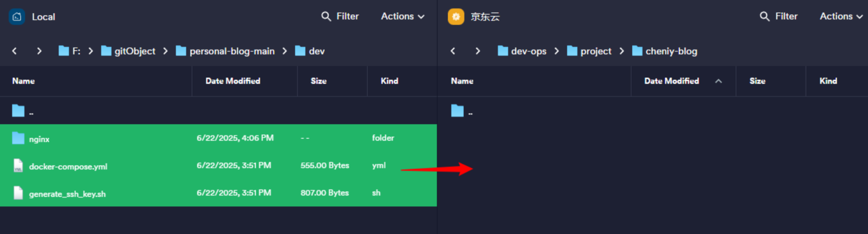The image size is (868, 234).
Task: Go forward in the remote pane
Action: pos(478,51)
